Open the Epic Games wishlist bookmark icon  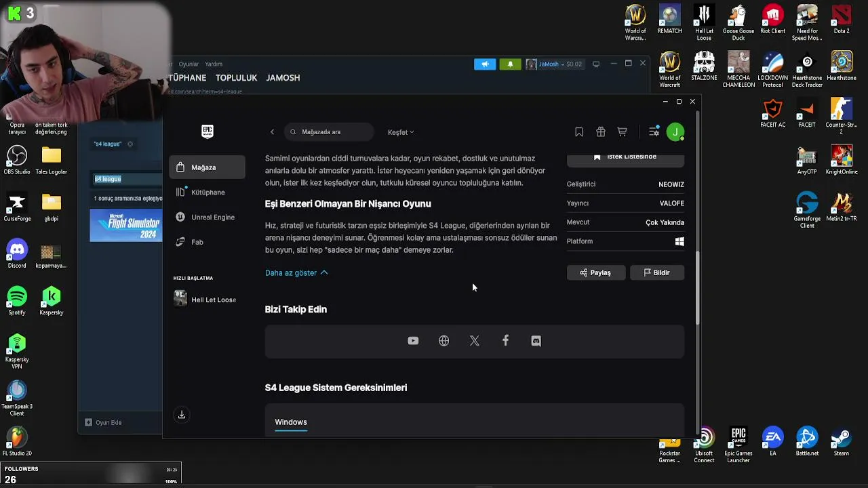(x=579, y=132)
